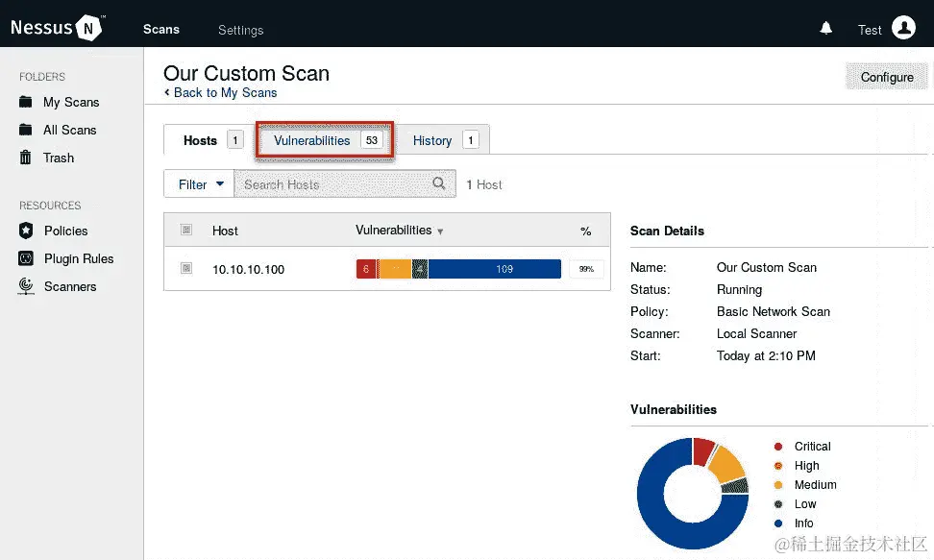
Task: Go to My Scans folder
Action: tap(71, 102)
